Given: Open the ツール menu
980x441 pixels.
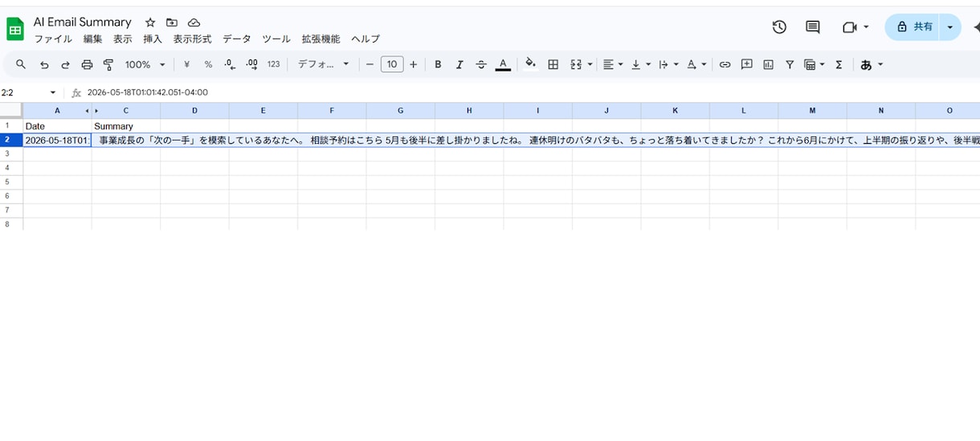Looking at the screenshot, I should (276, 39).
